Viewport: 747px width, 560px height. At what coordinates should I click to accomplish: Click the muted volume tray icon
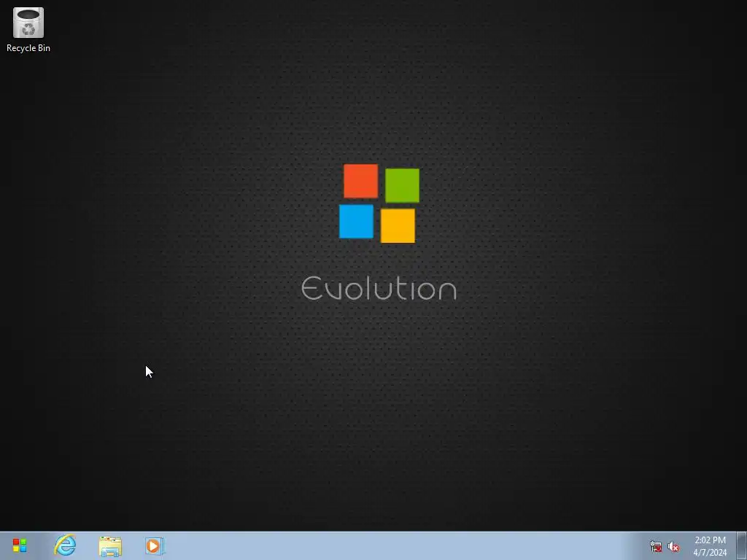tap(673, 547)
